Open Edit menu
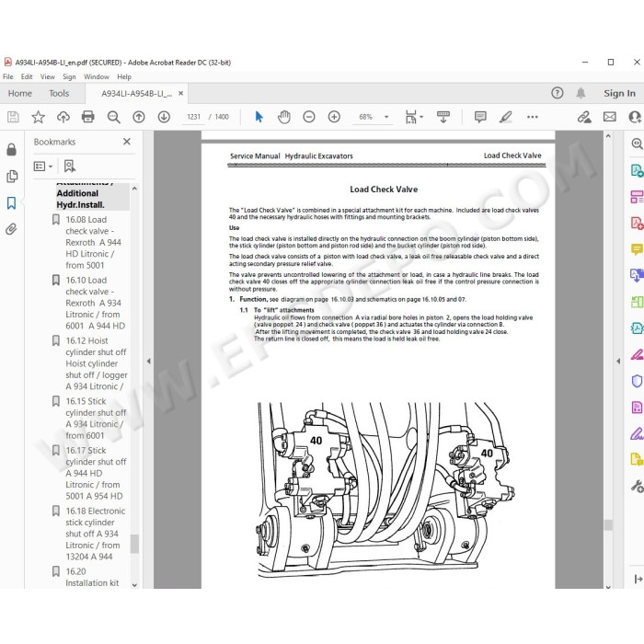Image resolution: width=644 pixels, height=644 pixels. coord(27,76)
